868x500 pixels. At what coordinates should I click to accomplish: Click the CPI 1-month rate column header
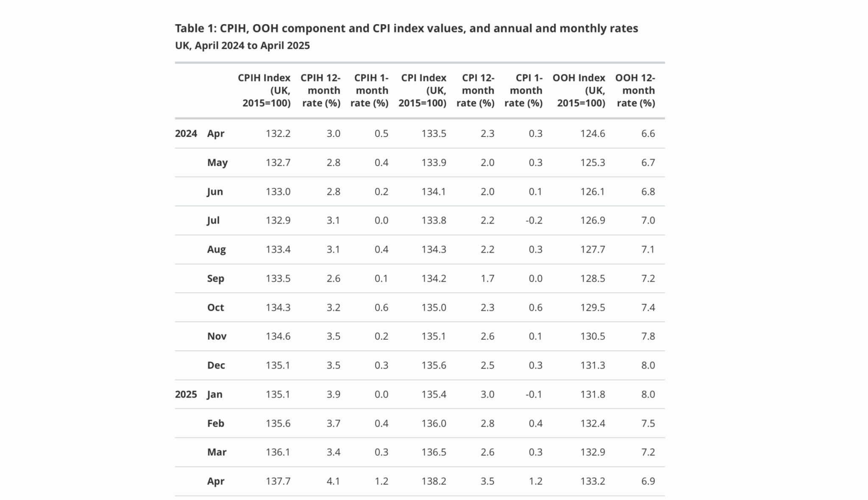524,90
